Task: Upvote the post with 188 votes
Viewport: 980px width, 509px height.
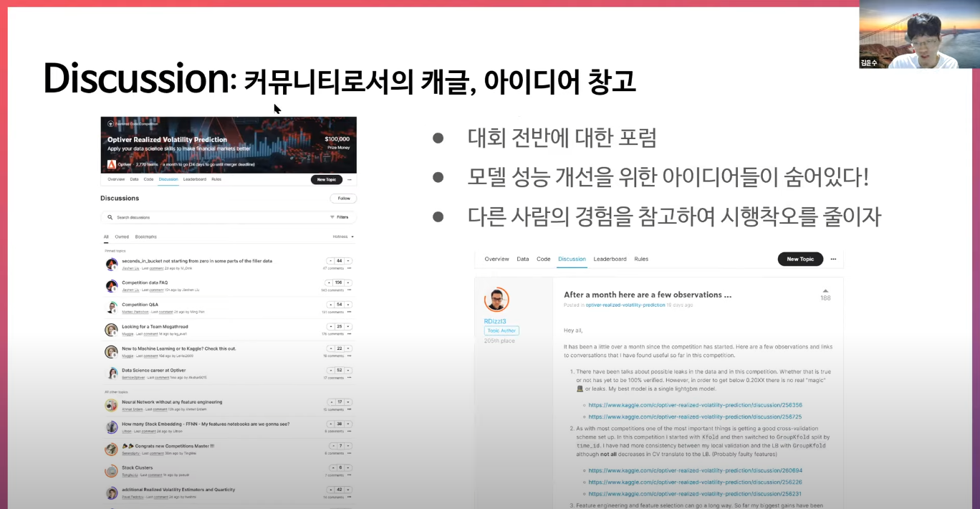Action: 825,291
